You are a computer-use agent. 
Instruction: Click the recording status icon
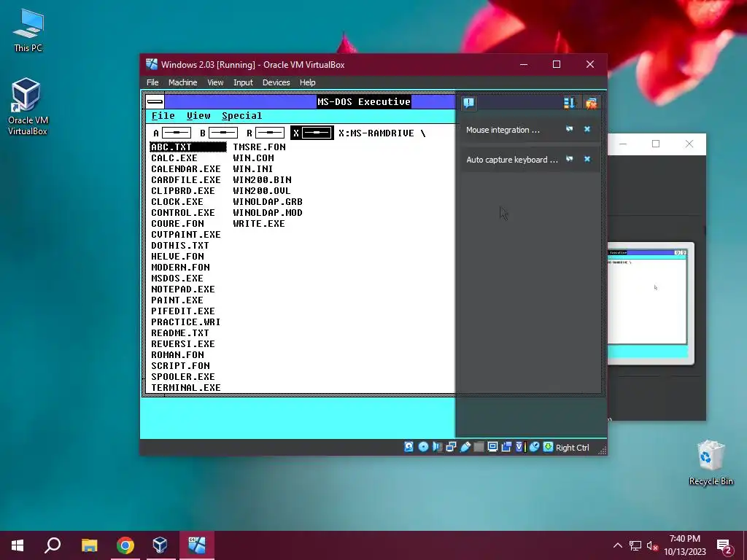pos(506,447)
